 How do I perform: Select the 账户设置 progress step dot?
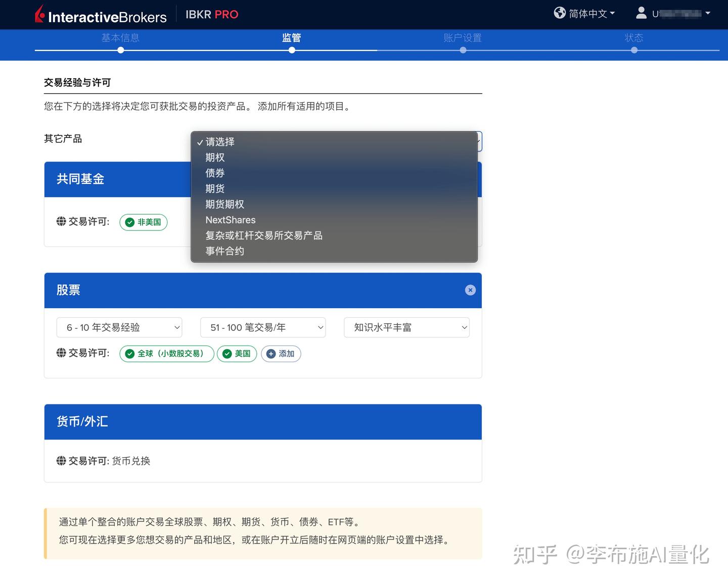coord(463,51)
